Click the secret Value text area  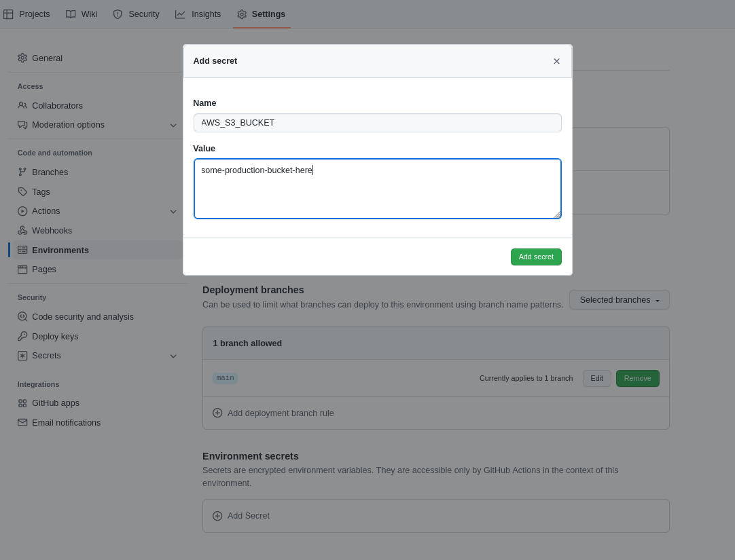377,189
